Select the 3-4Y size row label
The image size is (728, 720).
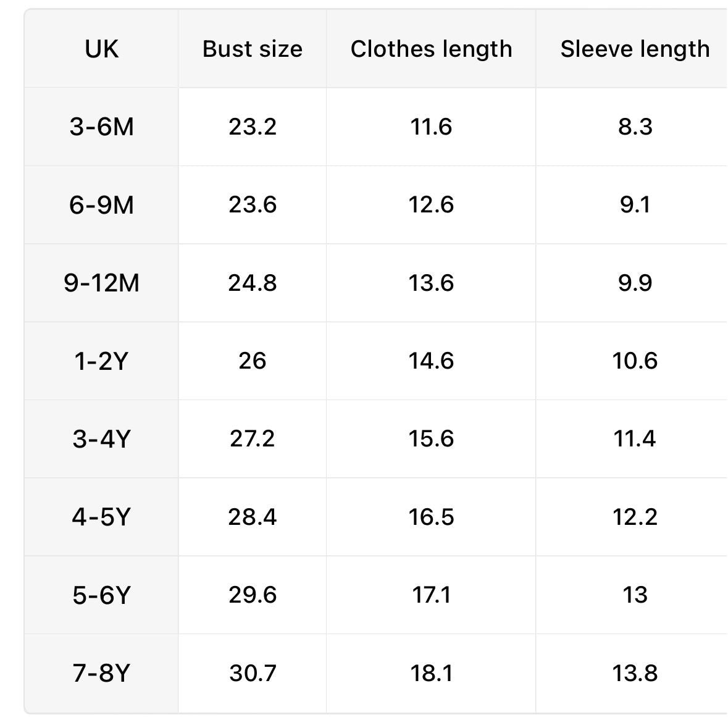[101, 438]
